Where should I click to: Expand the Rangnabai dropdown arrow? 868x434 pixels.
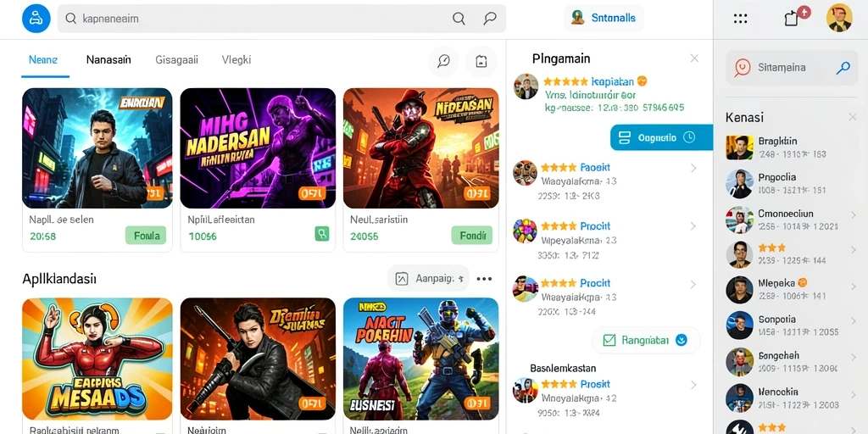(x=682, y=340)
